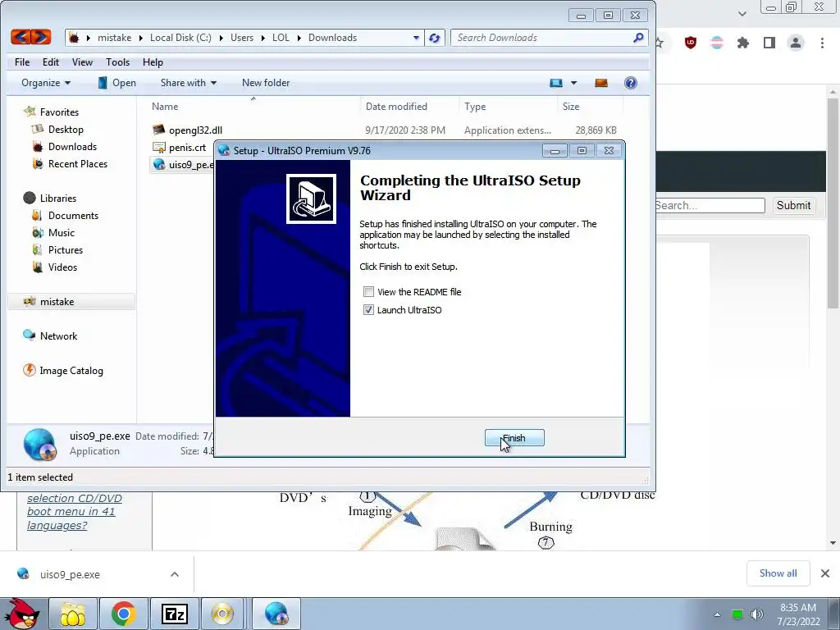
Task: Open the Chrome tab search chevron
Action: 742,14
